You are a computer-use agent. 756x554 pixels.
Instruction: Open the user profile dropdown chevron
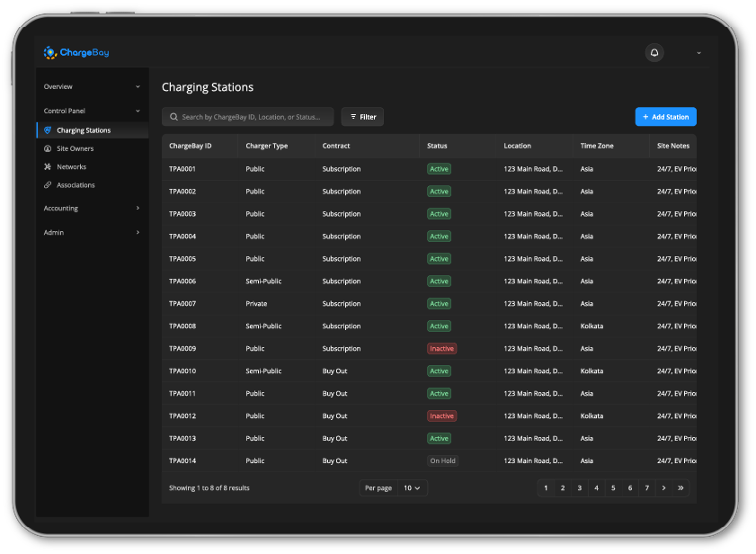click(698, 53)
